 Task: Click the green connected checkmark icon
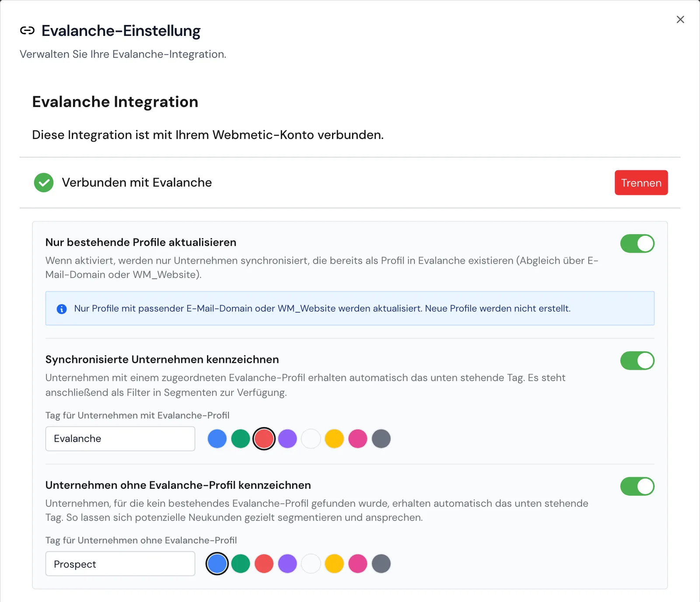tap(44, 183)
